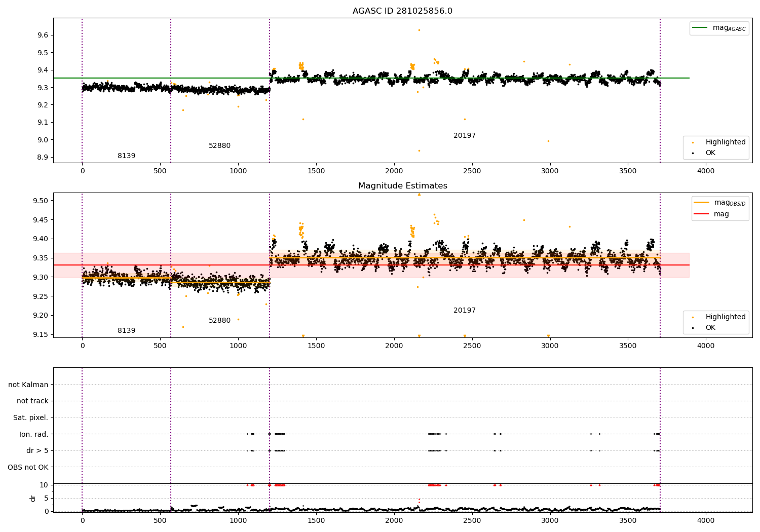Click the 8.9 tick on top y-axis

(x=43, y=157)
